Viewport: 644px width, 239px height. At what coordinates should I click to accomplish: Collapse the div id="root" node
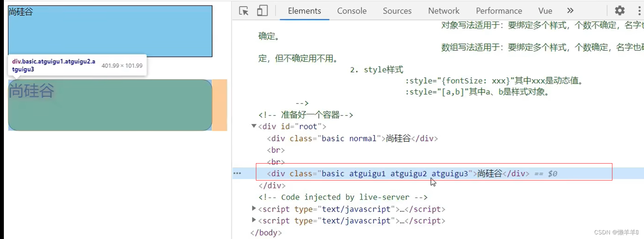click(x=254, y=126)
